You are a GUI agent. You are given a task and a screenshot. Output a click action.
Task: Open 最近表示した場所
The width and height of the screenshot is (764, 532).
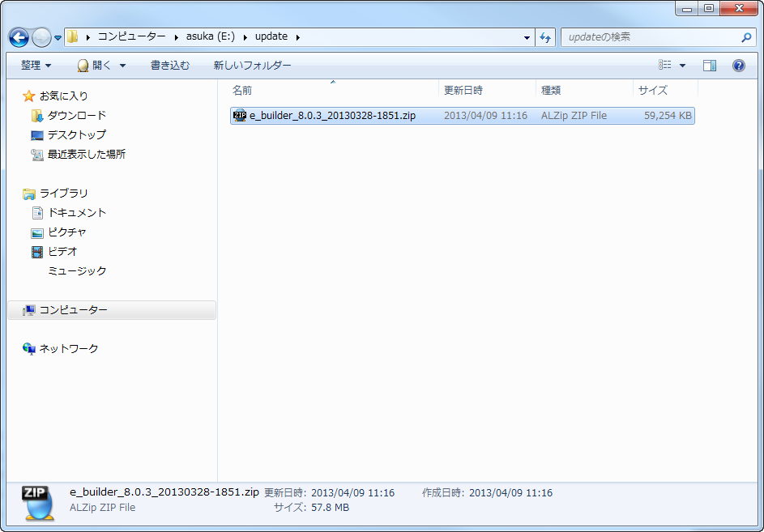(x=87, y=154)
